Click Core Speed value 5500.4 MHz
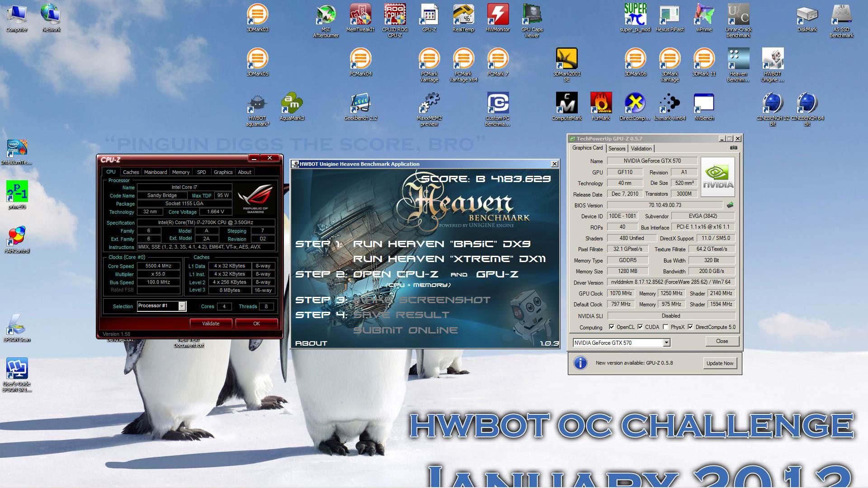 [158, 266]
